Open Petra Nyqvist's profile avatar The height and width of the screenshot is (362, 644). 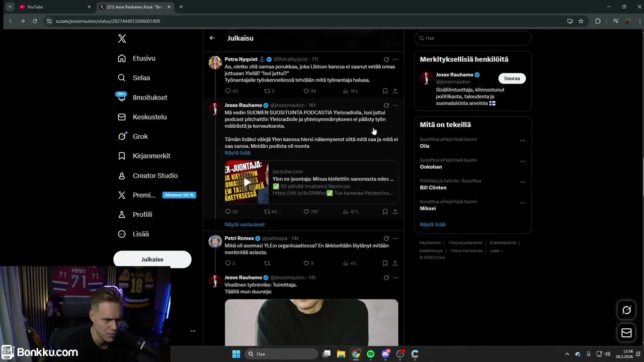pos(215,62)
